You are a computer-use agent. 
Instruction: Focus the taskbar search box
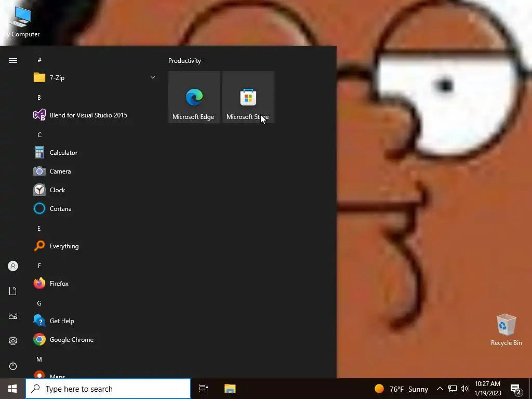pos(108,389)
